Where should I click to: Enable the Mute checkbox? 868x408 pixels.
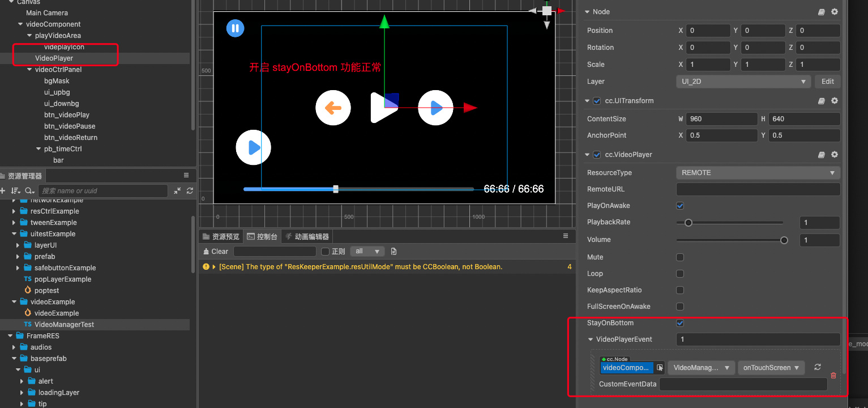[680, 257]
